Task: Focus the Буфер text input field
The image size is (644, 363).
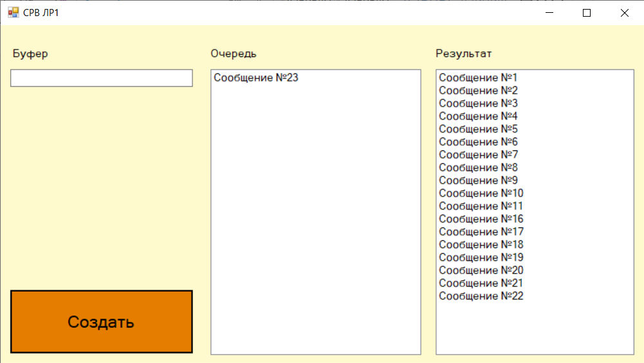Action: point(102,78)
